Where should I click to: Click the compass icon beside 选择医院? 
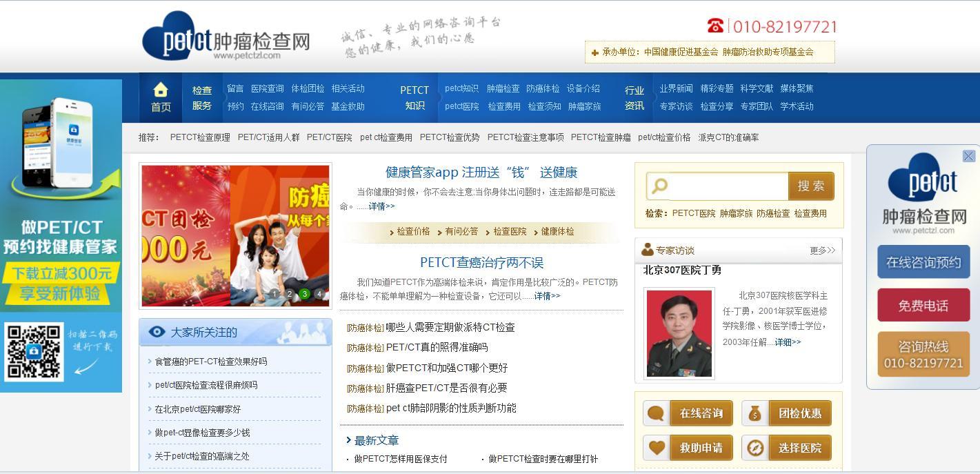tap(754, 448)
